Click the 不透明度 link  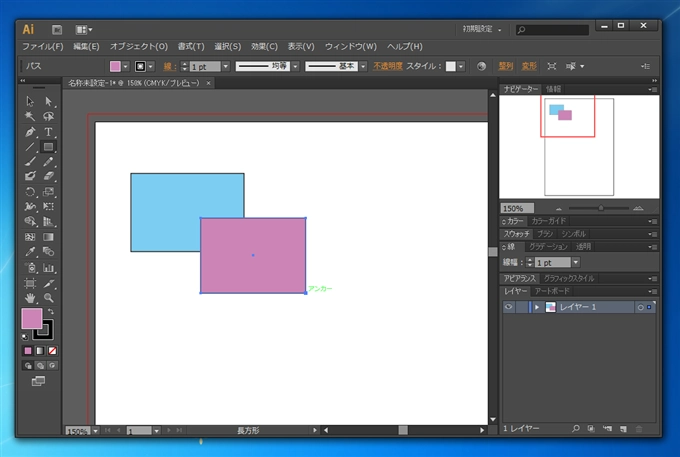click(388, 66)
